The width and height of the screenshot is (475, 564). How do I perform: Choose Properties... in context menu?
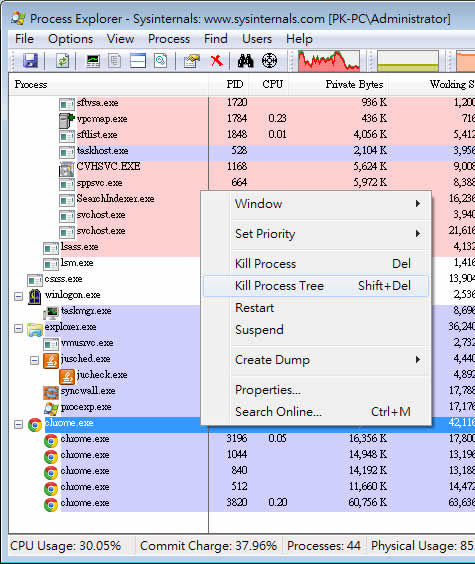(x=316, y=390)
